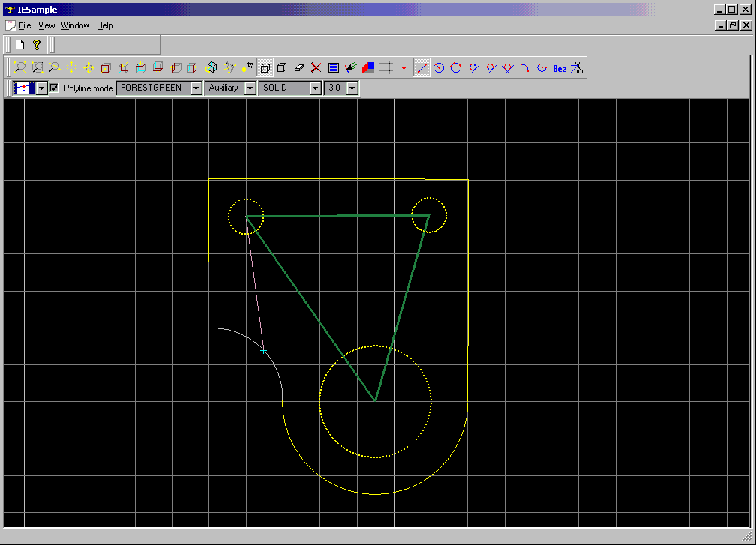Open the Auxiliary layer dropdown
This screenshot has height=545, width=756.
(250, 88)
